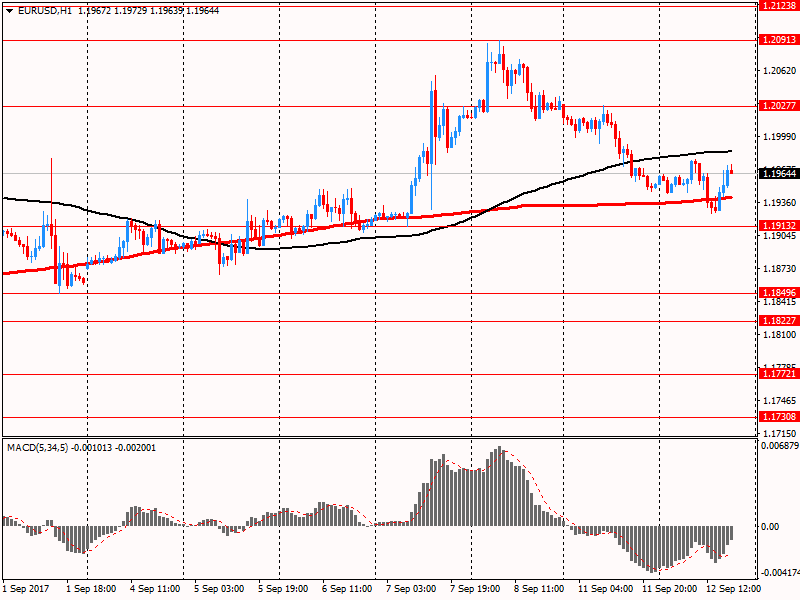Click the 1.20913 price level label
Image resolution: width=800 pixels, height=600 pixels.
click(779, 40)
